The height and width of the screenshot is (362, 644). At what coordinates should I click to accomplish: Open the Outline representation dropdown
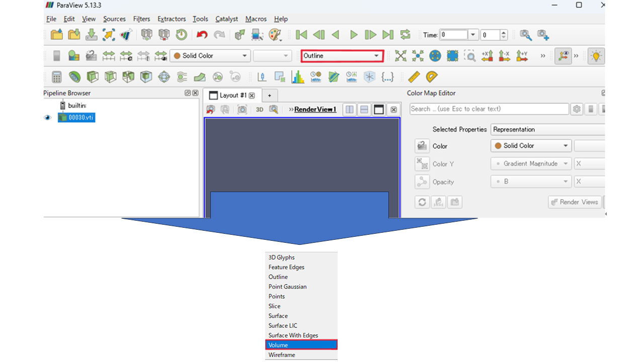pos(342,56)
